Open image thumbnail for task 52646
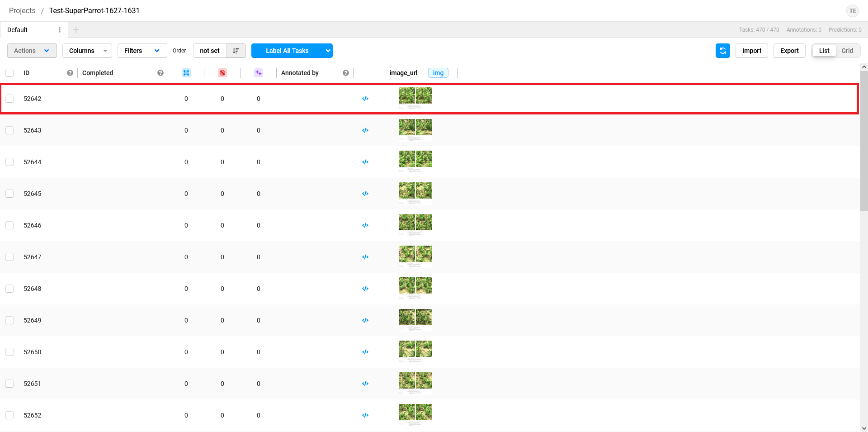 (x=415, y=224)
